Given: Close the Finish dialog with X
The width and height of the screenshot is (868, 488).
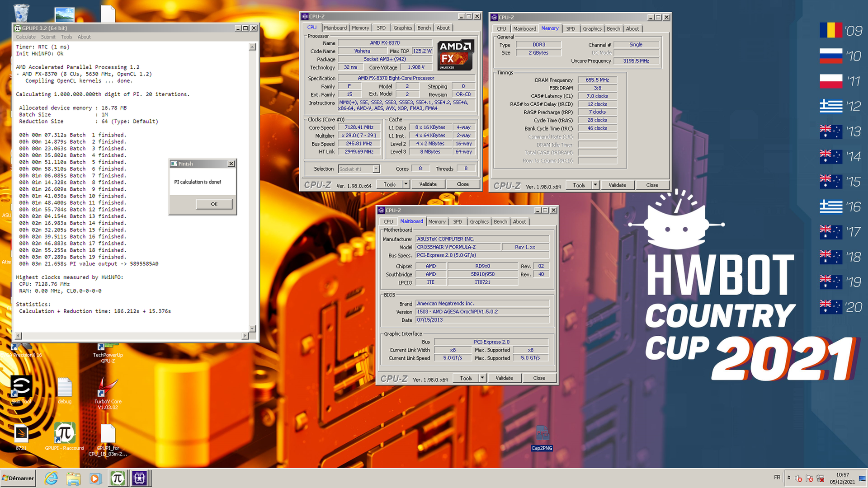Looking at the screenshot, I should [x=231, y=164].
